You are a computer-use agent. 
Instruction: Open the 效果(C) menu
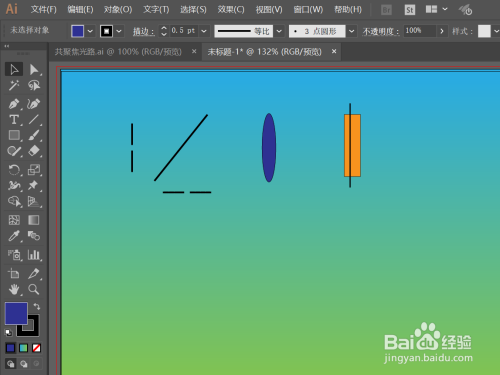click(231, 10)
